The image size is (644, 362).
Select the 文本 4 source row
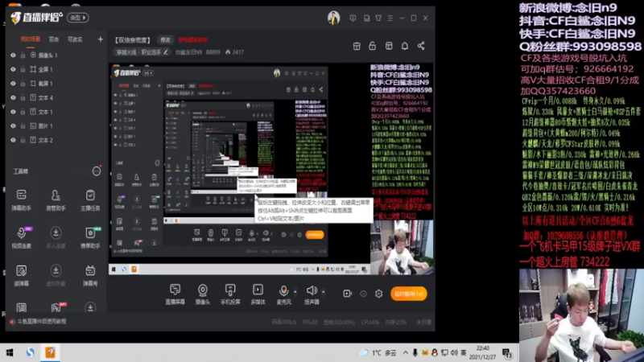[56, 97]
